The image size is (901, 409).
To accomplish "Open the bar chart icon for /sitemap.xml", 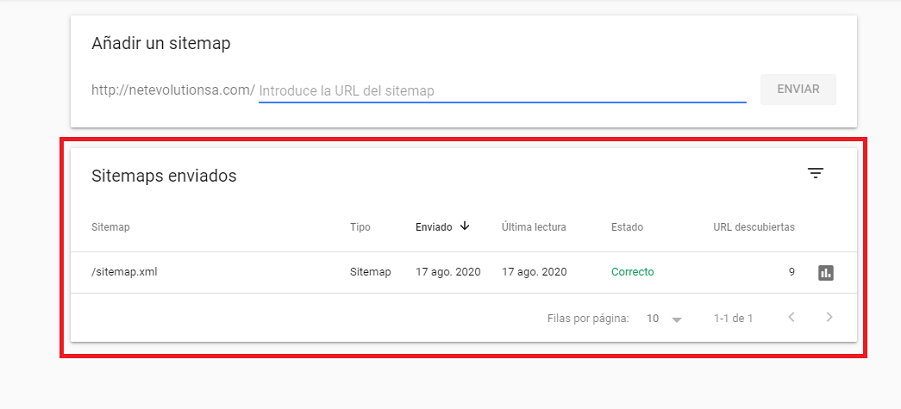I will point(825,272).
